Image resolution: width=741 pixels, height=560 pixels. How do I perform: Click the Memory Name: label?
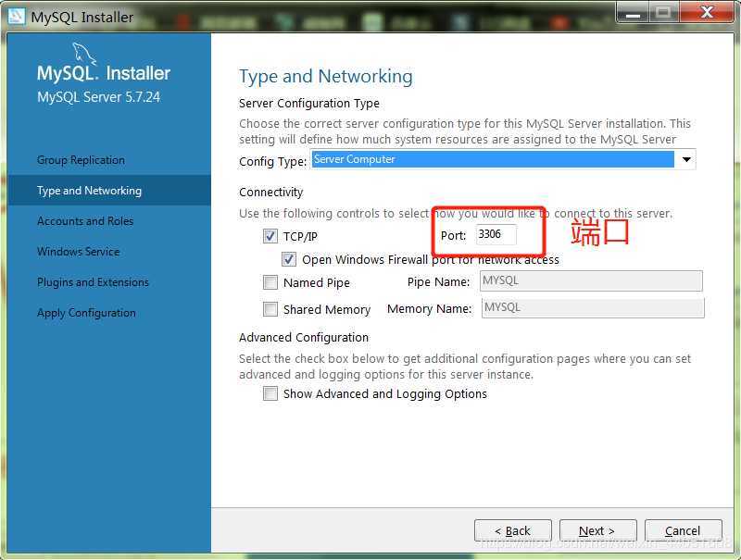pos(429,309)
